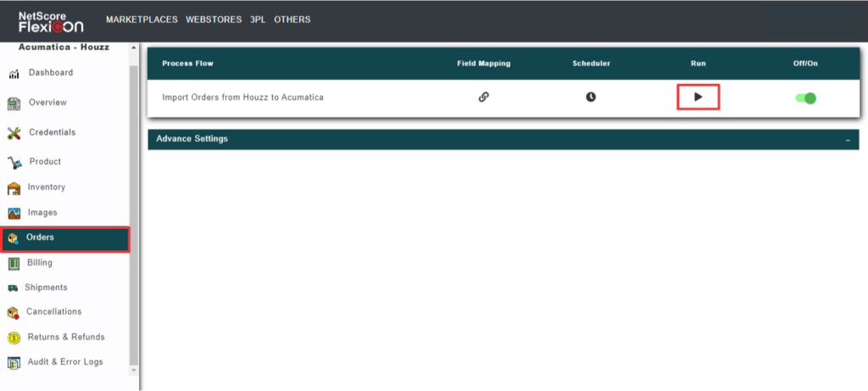Click the sidebar scroll down arrow
This screenshot has width=868, height=391.
coord(132,371)
